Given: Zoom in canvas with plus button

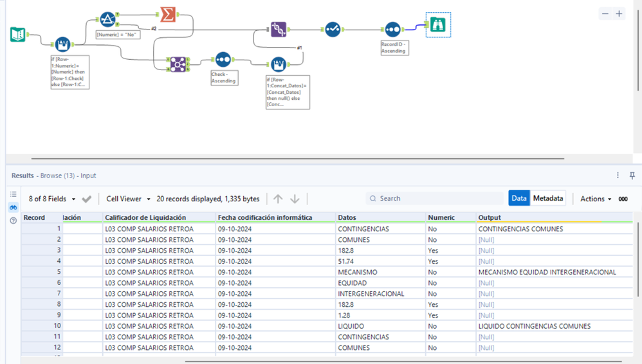Looking at the screenshot, I should pyautogui.click(x=619, y=14).
